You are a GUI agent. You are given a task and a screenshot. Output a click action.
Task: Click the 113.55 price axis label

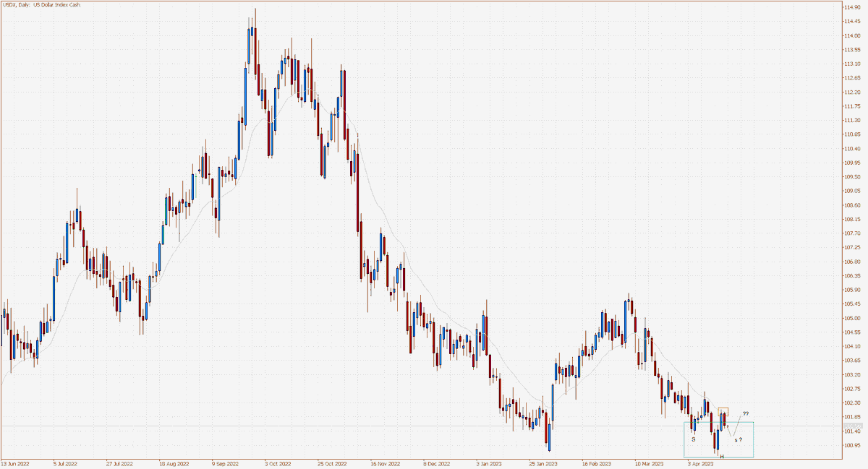point(851,50)
